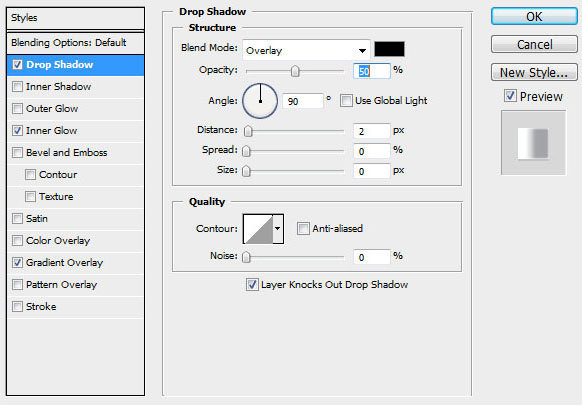
Task: Uncheck Layer Knocks Out Drop Shadow
Action: tap(252, 285)
